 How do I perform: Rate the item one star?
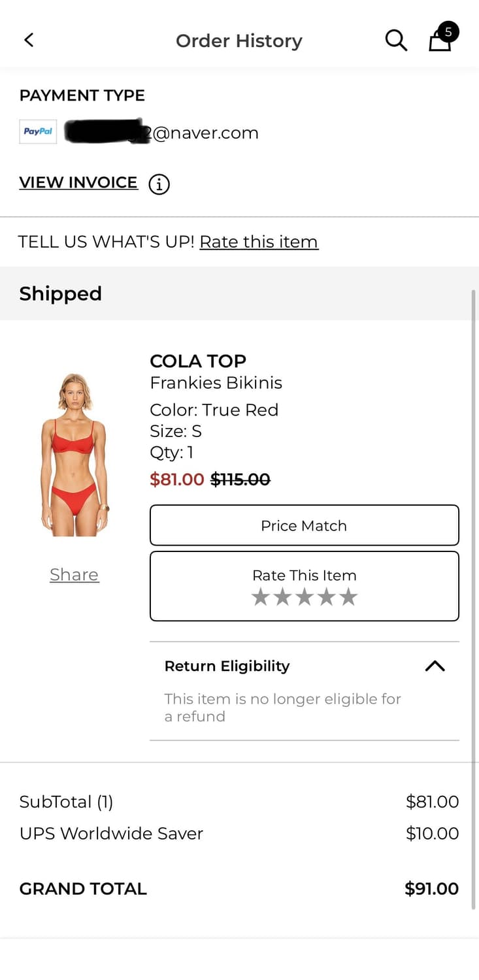coord(261,596)
